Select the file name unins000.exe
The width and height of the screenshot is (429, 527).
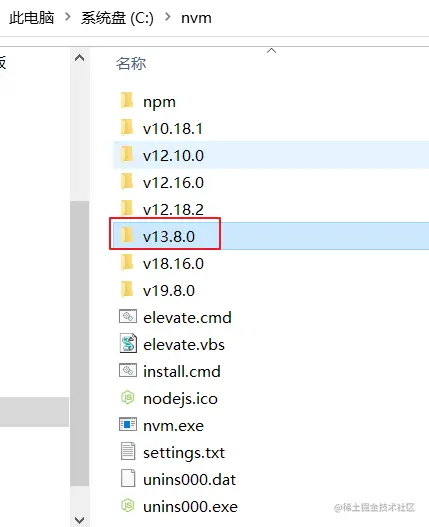(x=190, y=507)
